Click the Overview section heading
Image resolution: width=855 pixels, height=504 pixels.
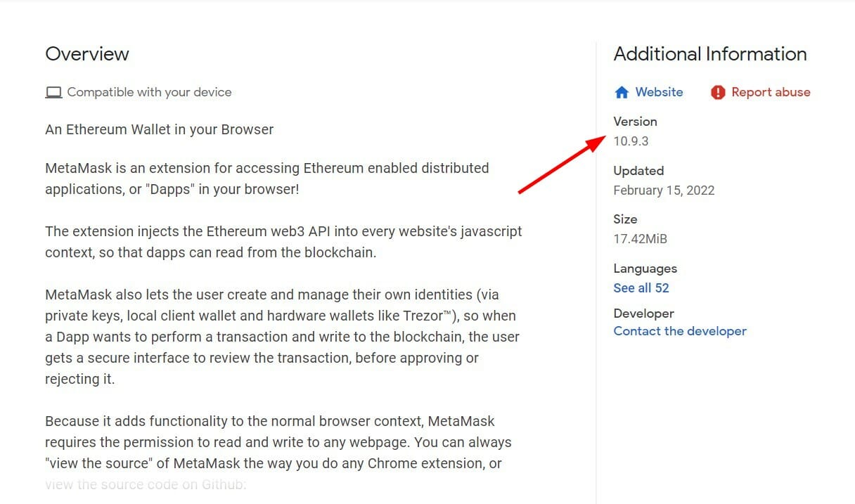tap(87, 54)
